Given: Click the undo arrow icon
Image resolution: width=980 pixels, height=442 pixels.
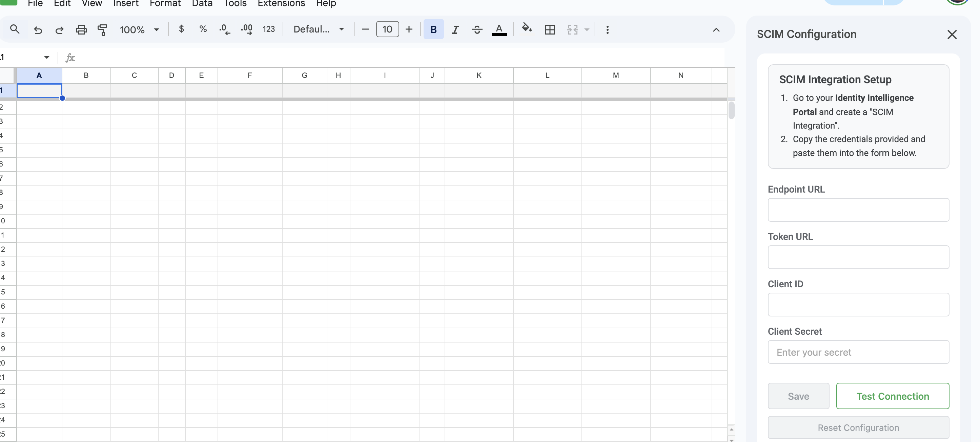Looking at the screenshot, I should (x=38, y=29).
